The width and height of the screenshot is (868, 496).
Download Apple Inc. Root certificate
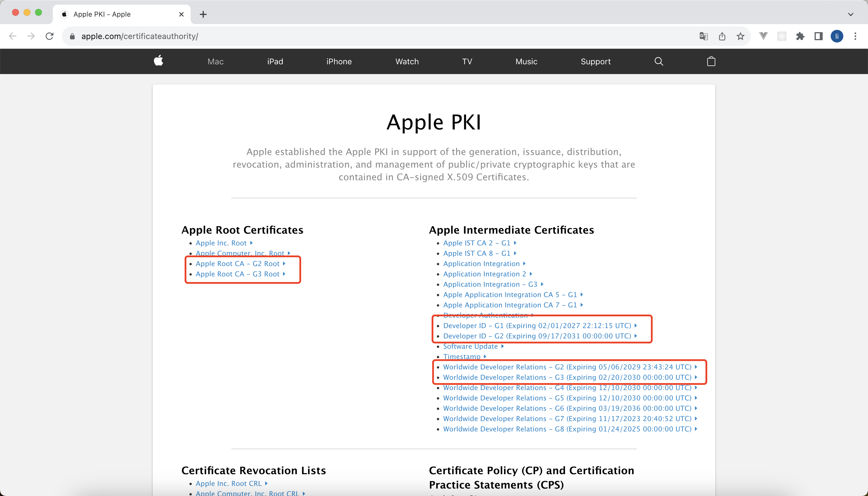pos(224,243)
